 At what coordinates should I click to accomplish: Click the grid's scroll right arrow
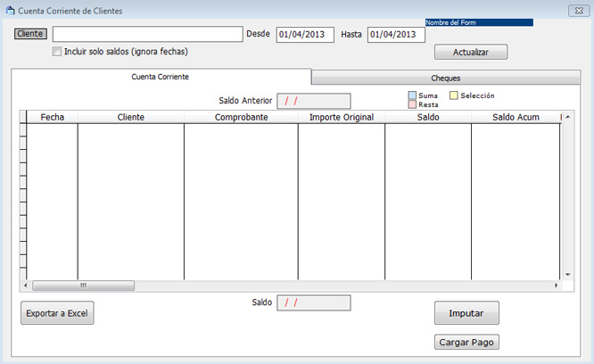point(557,285)
